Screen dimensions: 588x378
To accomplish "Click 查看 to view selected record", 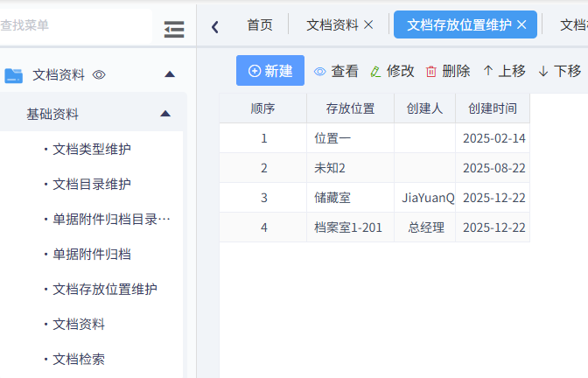I will click(336, 71).
